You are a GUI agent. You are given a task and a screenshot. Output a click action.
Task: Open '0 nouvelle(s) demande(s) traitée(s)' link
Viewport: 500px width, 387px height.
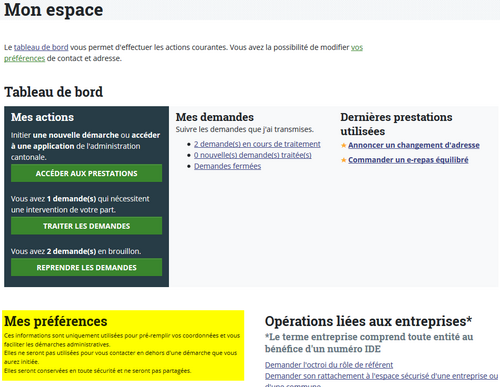click(253, 155)
